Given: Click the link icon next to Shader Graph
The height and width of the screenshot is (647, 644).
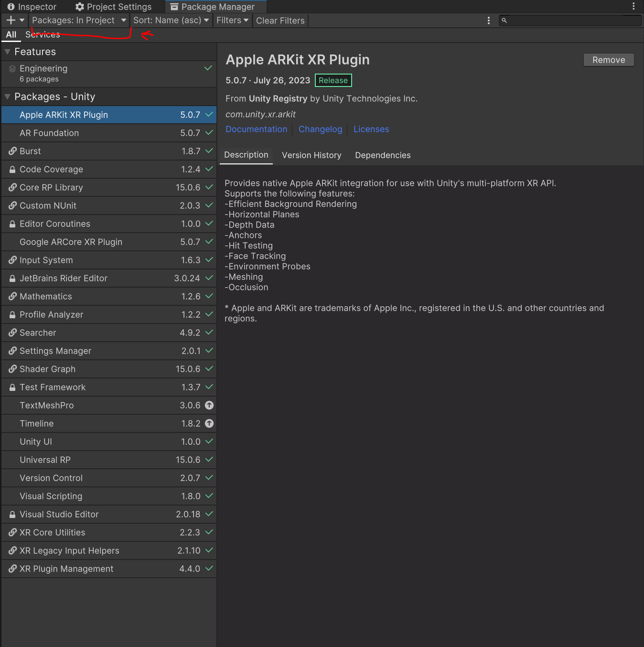Looking at the screenshot, I should 12,369.
